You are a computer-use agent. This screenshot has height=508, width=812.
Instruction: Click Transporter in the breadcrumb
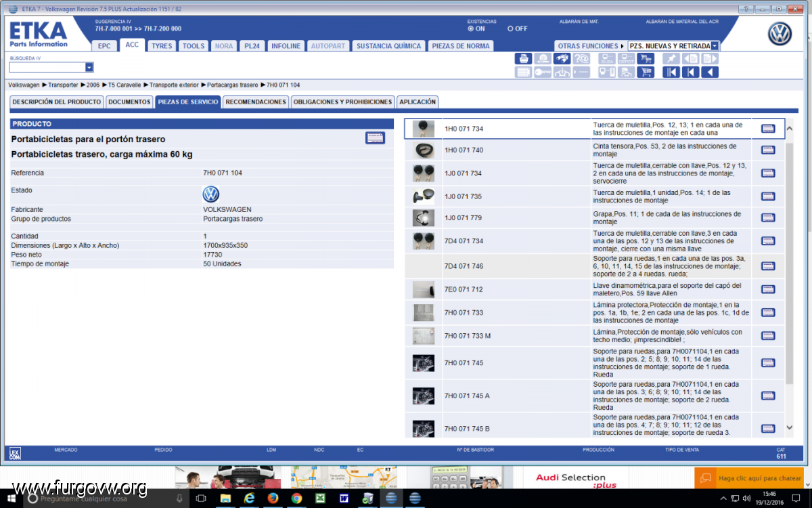[64, 85]
